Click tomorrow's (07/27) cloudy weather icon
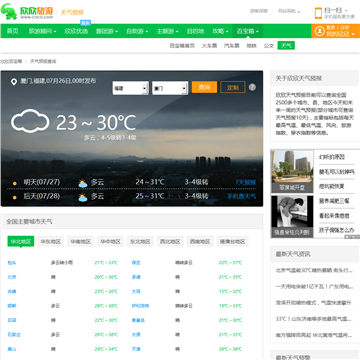The width and height of the screenshot is (360, 360). pyautogui.click(x=83, y=183)
